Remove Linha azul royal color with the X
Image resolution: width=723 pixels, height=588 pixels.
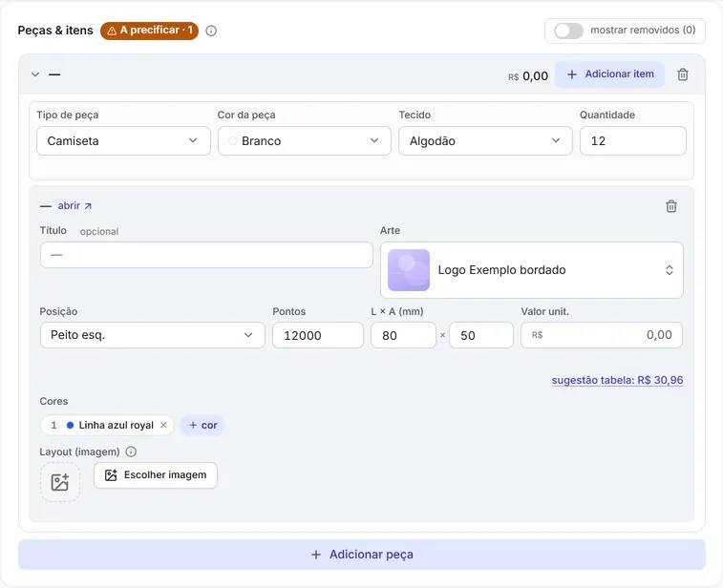point(163,425)
